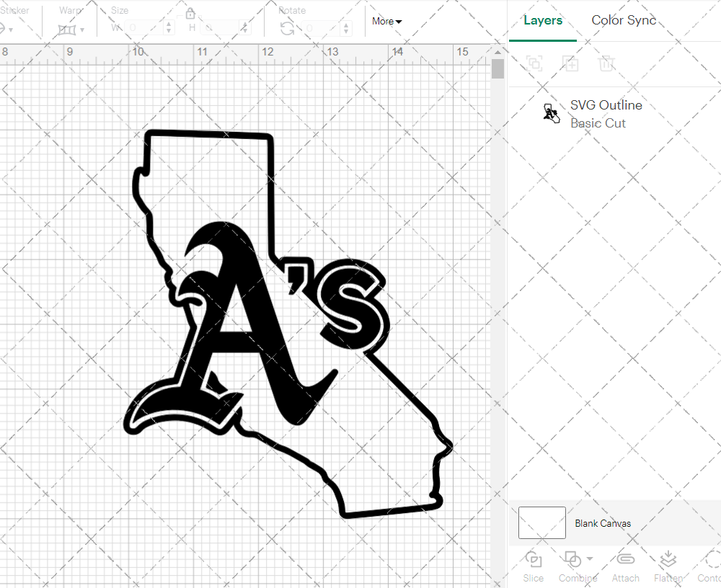Click the Slice tool button

[533, 567]
